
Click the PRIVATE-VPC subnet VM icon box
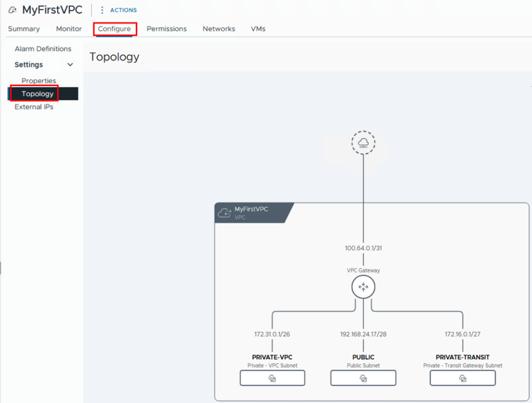[272, 379]
